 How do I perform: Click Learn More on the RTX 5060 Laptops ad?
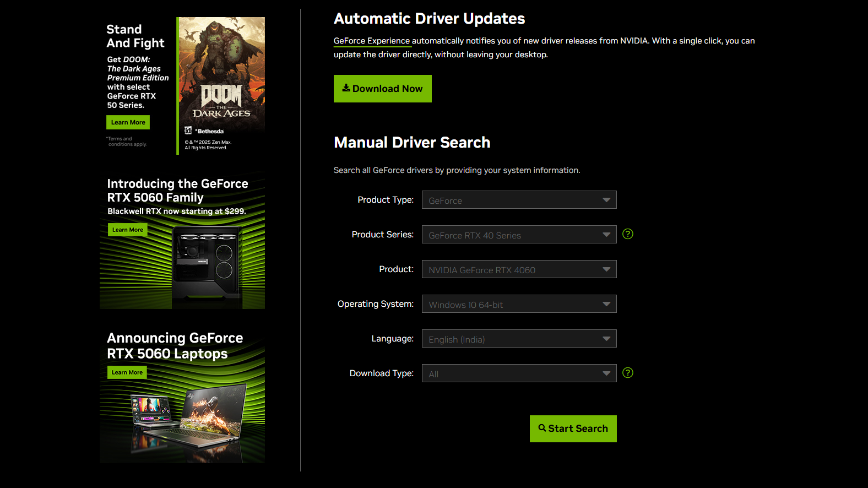coord(127,372)
